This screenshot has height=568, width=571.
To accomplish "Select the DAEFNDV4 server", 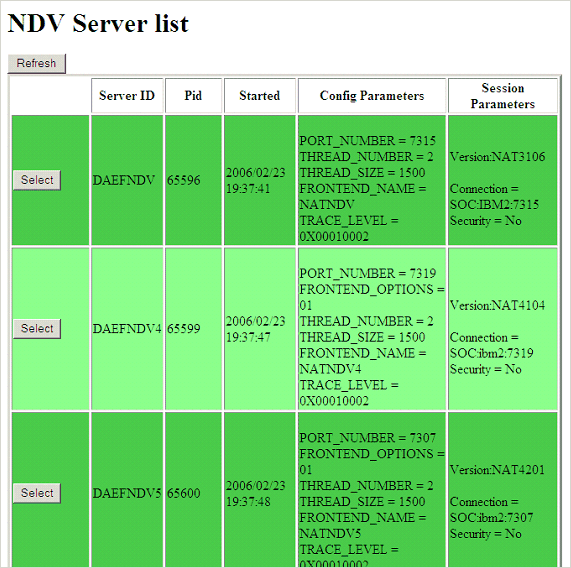I will click(37, 328).
